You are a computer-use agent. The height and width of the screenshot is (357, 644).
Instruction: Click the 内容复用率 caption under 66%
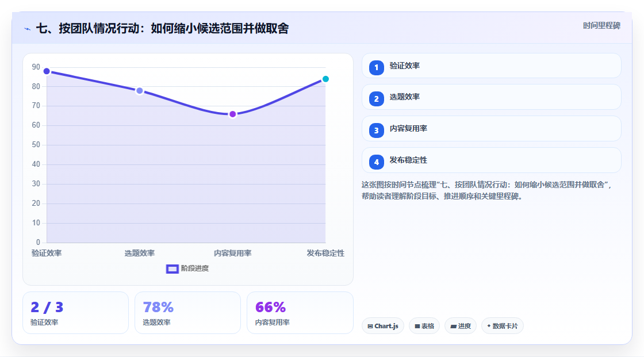click(273, 323)
